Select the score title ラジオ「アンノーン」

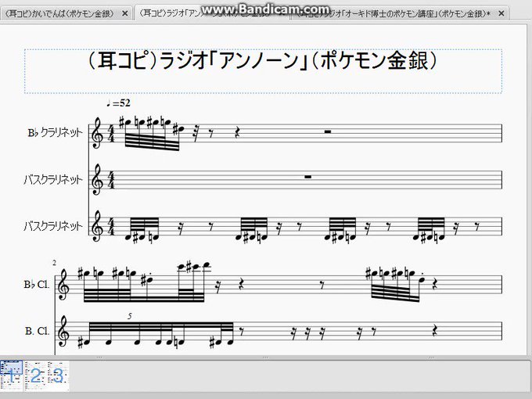pos(263,61)
